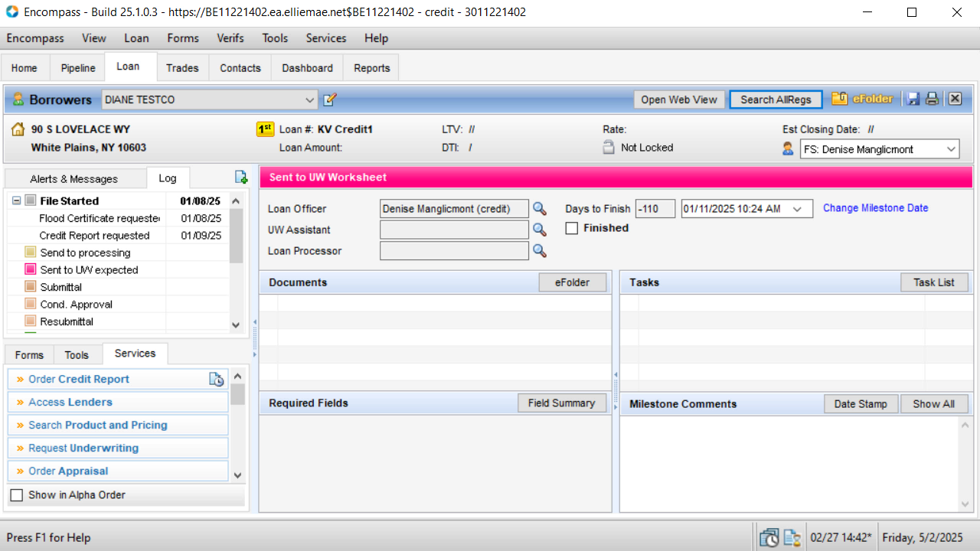Click the edit borrowers pencil icon
The image size is (980, 551).
tap(330, 99)
